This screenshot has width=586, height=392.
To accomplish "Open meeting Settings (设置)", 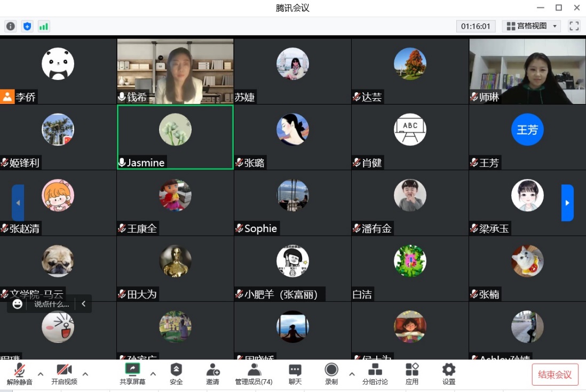I will point(449,373).
